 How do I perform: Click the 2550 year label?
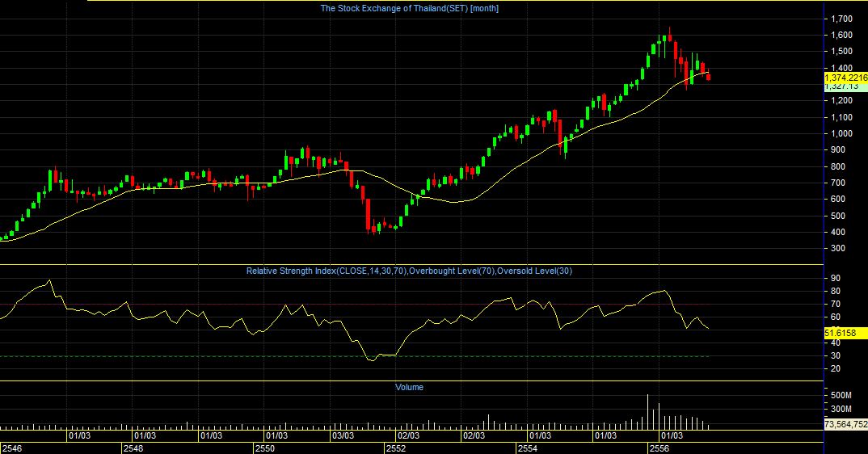click(x=264, y=448)
